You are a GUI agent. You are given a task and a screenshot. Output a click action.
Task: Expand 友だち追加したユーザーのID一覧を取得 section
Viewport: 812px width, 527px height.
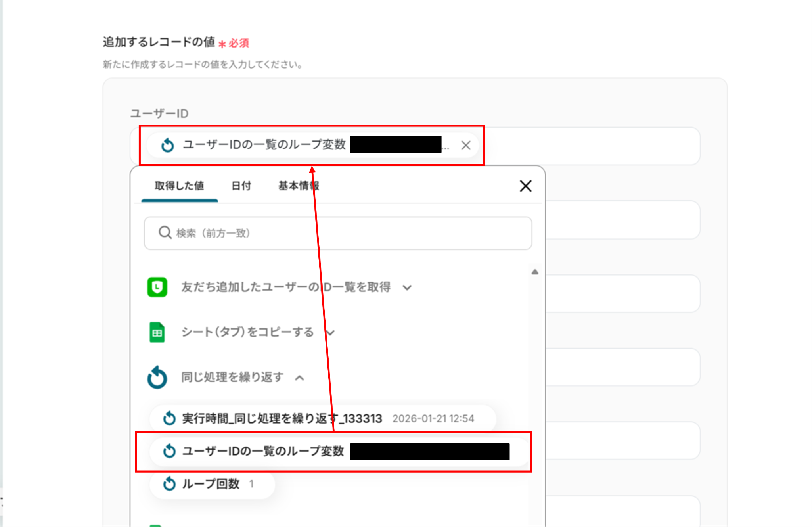[x=407, y=287]
